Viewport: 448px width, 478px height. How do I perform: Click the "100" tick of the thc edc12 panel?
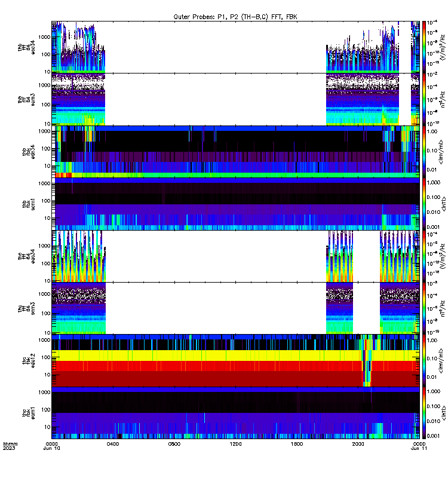[x=46, y=357]
